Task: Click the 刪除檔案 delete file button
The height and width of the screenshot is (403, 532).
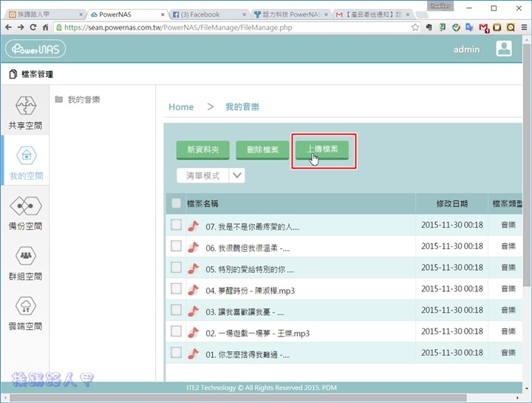Action: (262, 150)
